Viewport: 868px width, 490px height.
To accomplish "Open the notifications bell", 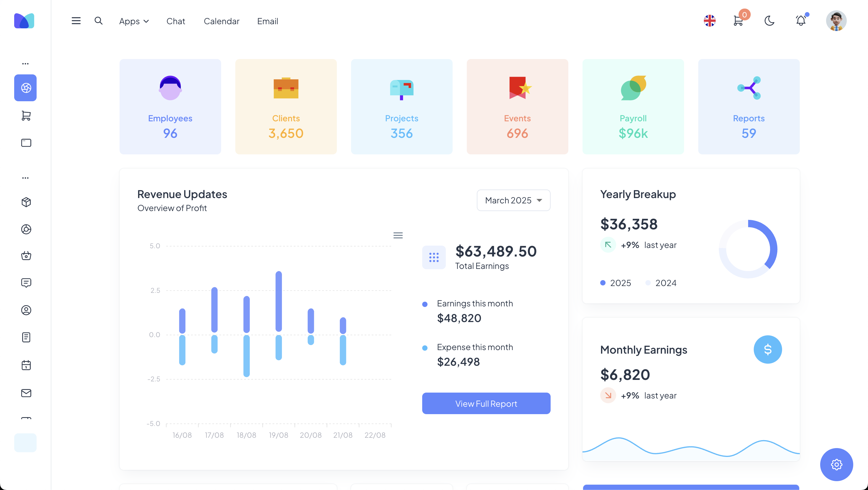I will coord(801,21).
